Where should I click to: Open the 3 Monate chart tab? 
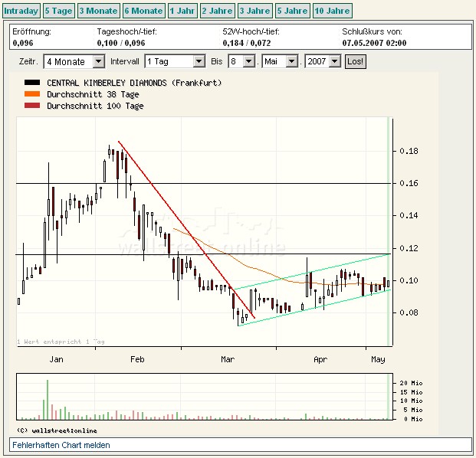click(97, 11)
